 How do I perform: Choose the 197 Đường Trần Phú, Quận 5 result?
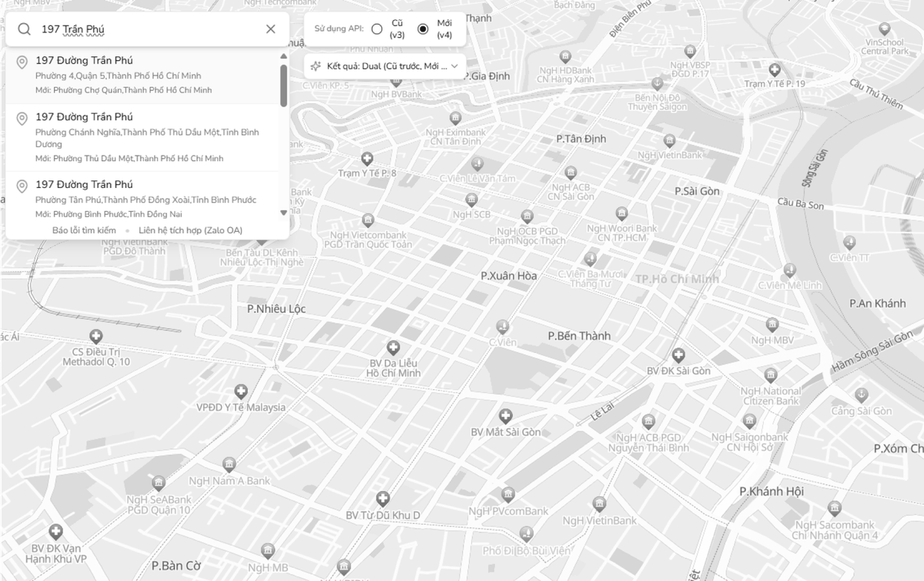click(142, 75)
